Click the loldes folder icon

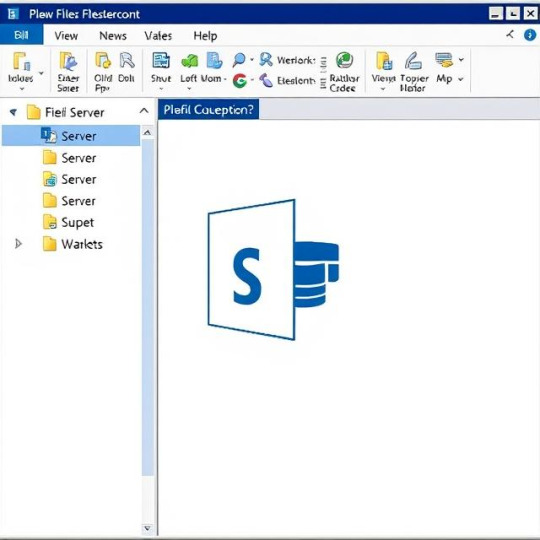point(21,61)
